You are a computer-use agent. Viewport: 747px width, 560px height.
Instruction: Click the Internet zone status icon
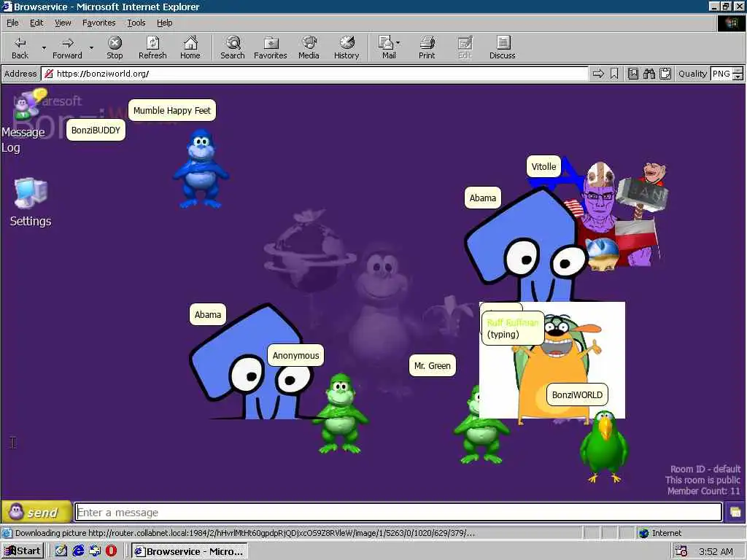click(x=643, y=533)
